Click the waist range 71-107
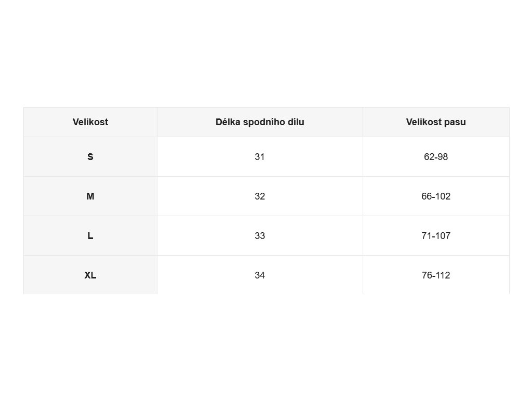The image size is (532, 399). (436, 235)
